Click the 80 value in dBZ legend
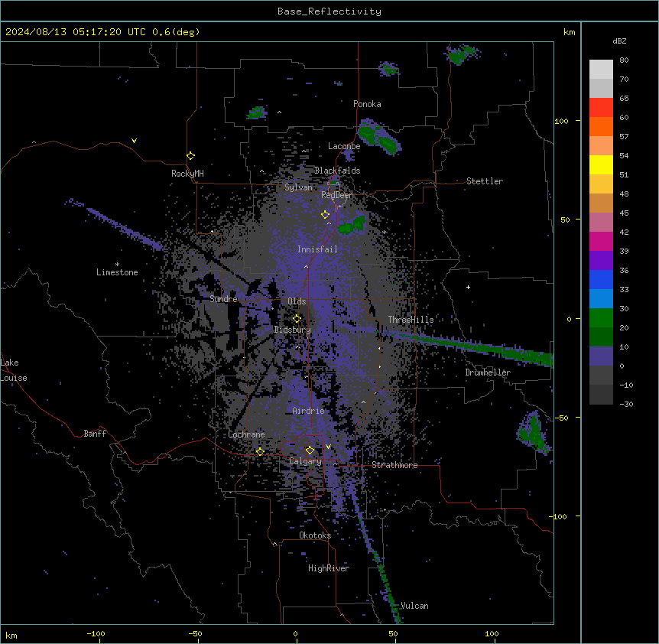This screenshot has height=644, width=659. click(x=624, y=60)
